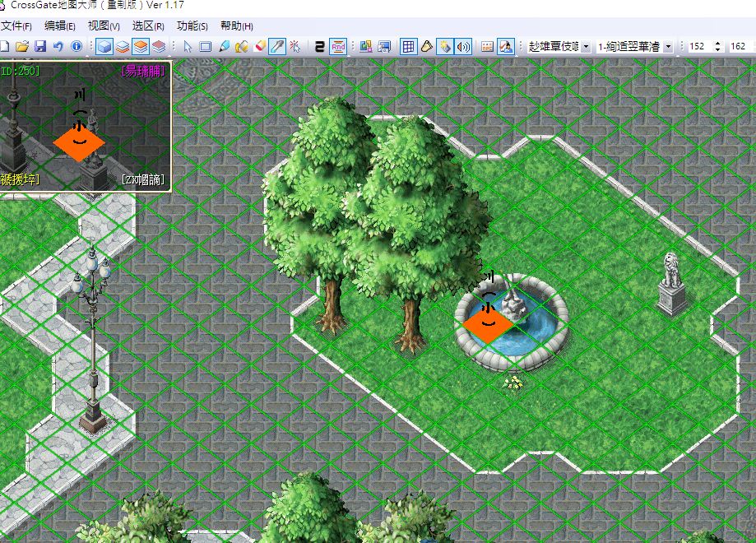Open a map file via folder icon
The width and height of the screenshot is (756, 543).
click(21, 46)
